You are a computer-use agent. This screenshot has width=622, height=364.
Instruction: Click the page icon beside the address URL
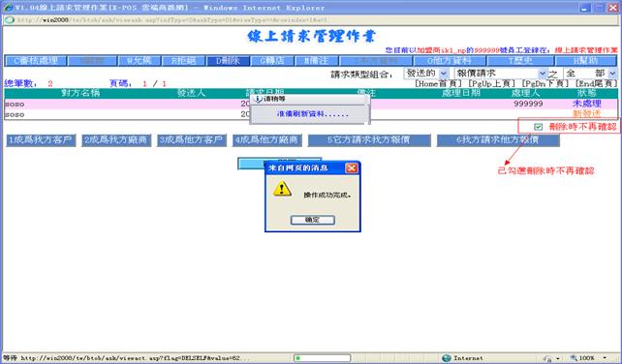[10, 19]
